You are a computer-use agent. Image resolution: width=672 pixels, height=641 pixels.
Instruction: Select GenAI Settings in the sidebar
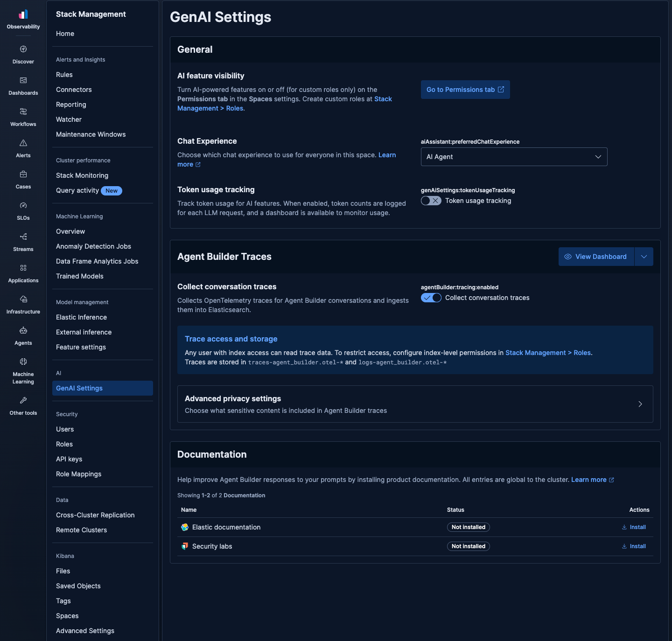pos(103,388)
